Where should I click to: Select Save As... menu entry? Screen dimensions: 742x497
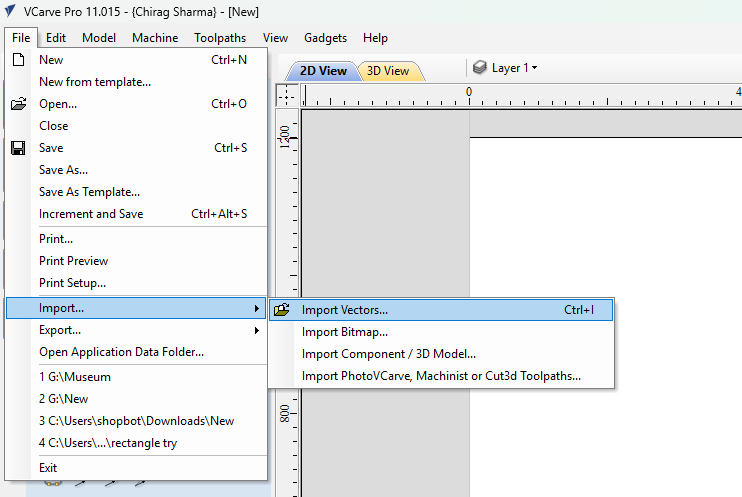(x=136, y=170)
